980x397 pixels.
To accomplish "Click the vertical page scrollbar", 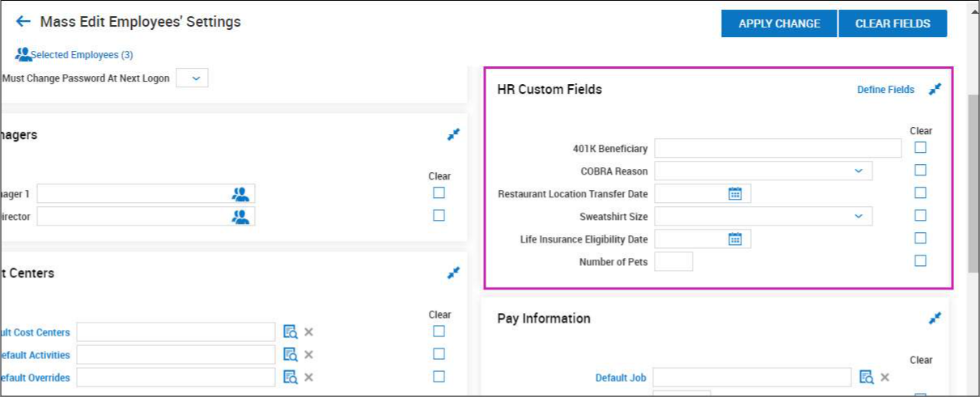I will coord(974,184).
